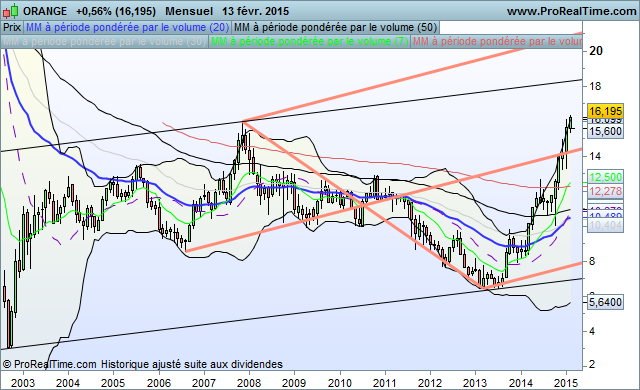Select the Prix indicator tab

(12, 27)
